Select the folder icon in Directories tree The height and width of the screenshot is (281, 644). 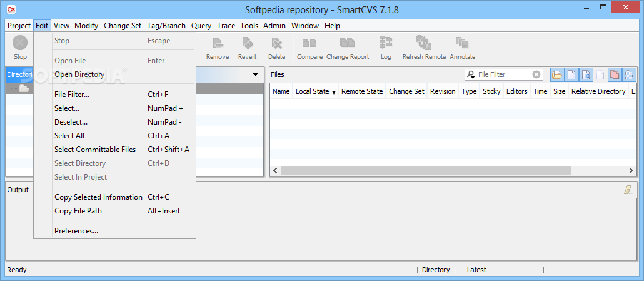[24, 88]
